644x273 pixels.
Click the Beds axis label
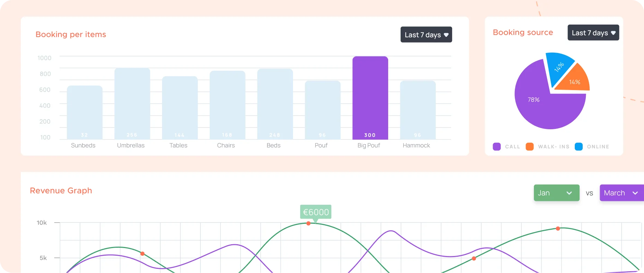pos(274,146)
